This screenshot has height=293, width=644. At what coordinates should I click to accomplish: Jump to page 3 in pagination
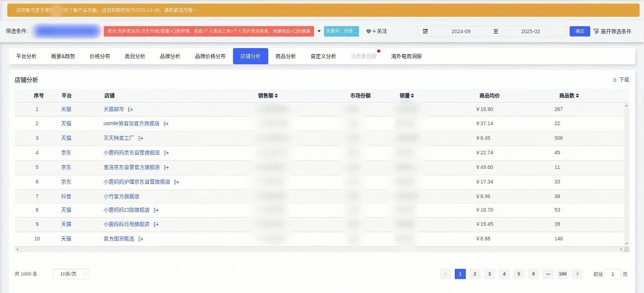tap(490, 274)
